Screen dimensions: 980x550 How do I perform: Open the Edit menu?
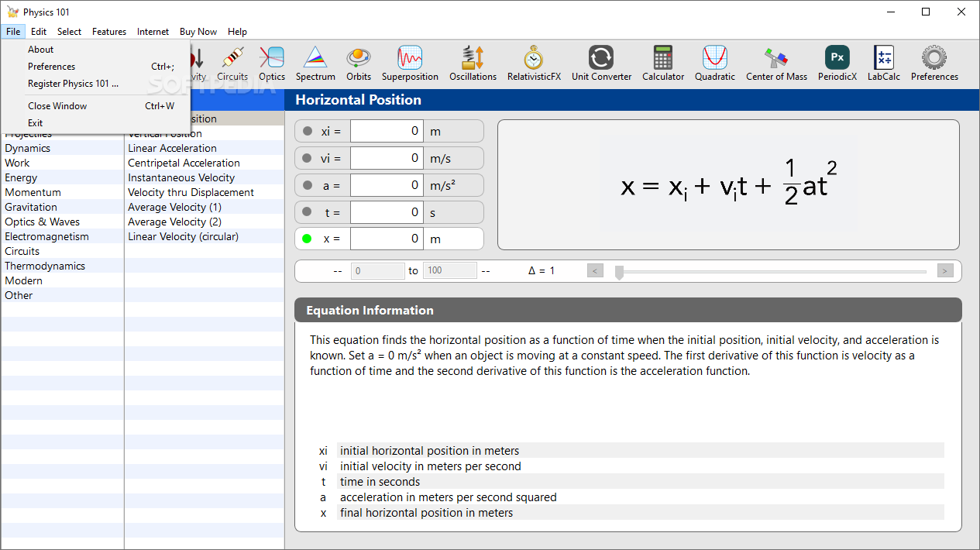(39, 32)
